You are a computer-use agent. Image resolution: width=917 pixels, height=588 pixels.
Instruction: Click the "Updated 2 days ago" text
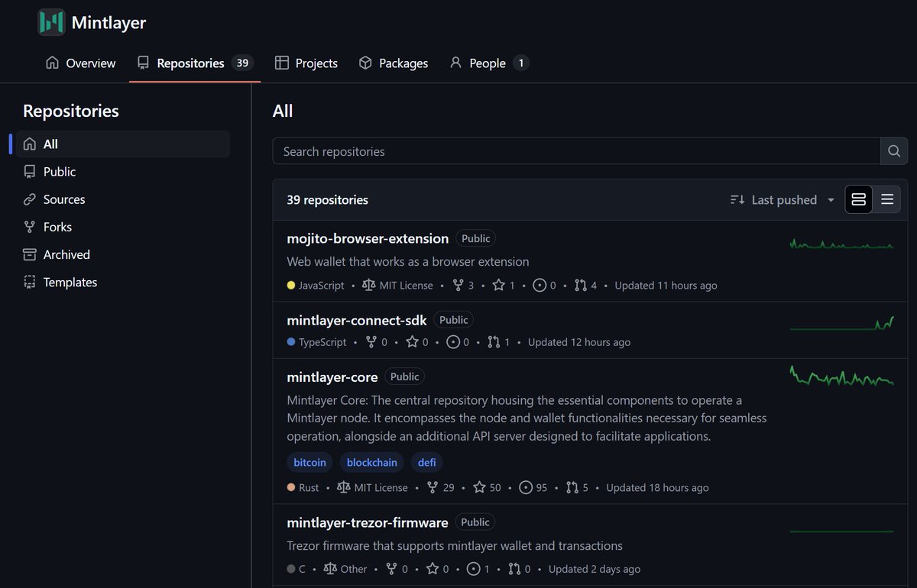[x=595, y=569]
